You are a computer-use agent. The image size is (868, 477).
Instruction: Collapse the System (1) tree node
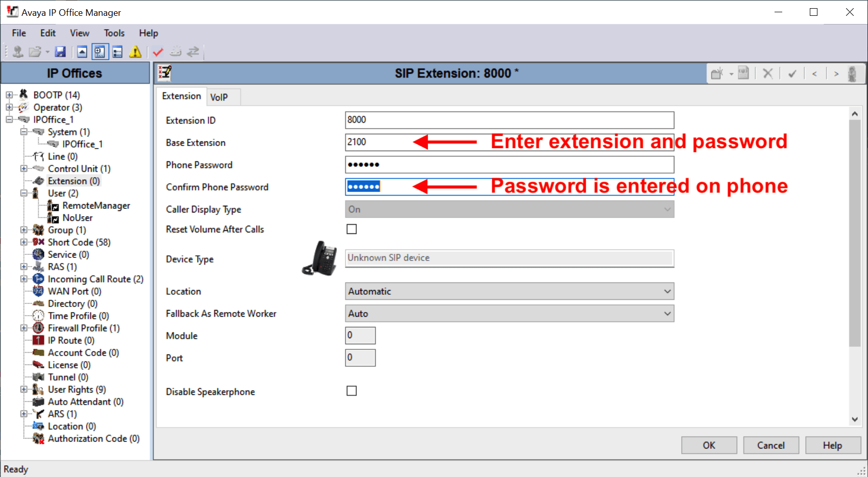[x=24, y=132]
